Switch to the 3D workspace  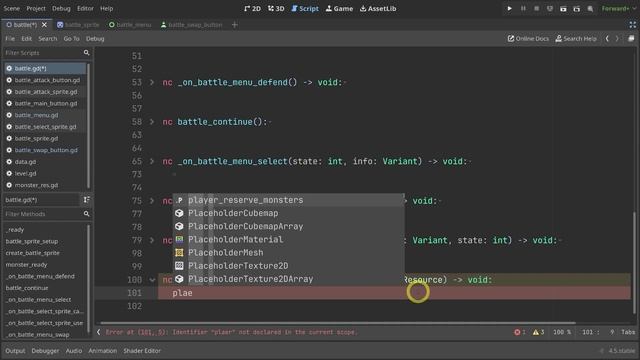pos(276,9)
